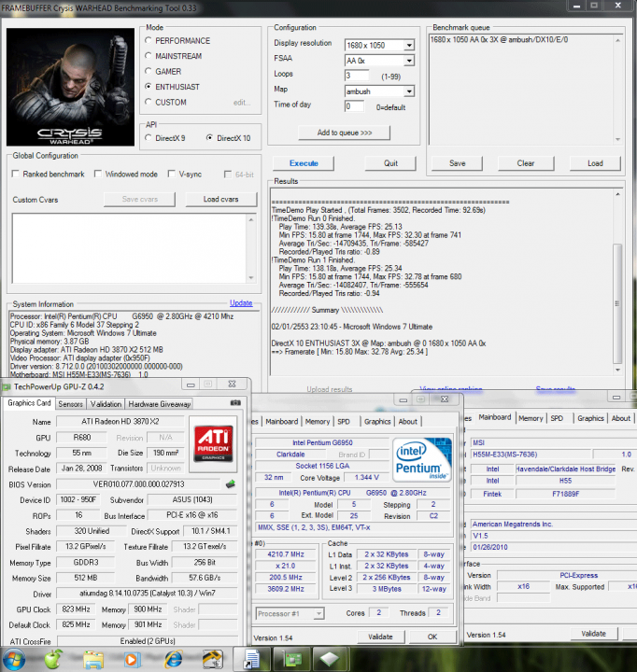Click the Results pane vertical scrollbar thumb
Image resolution: width=637 pixels, height=672 pixels.
617,303
